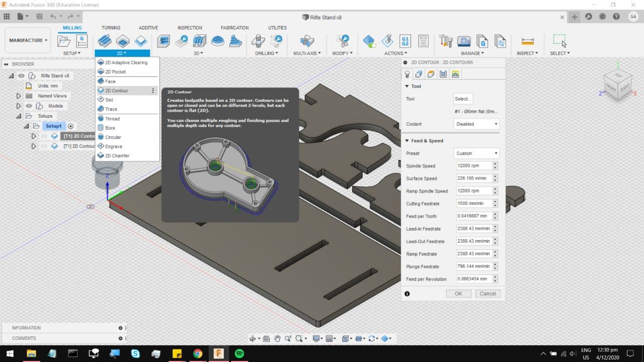Click the Simulate icon in Actions
This screenshot has width=644, height=362.
point(387,41)
